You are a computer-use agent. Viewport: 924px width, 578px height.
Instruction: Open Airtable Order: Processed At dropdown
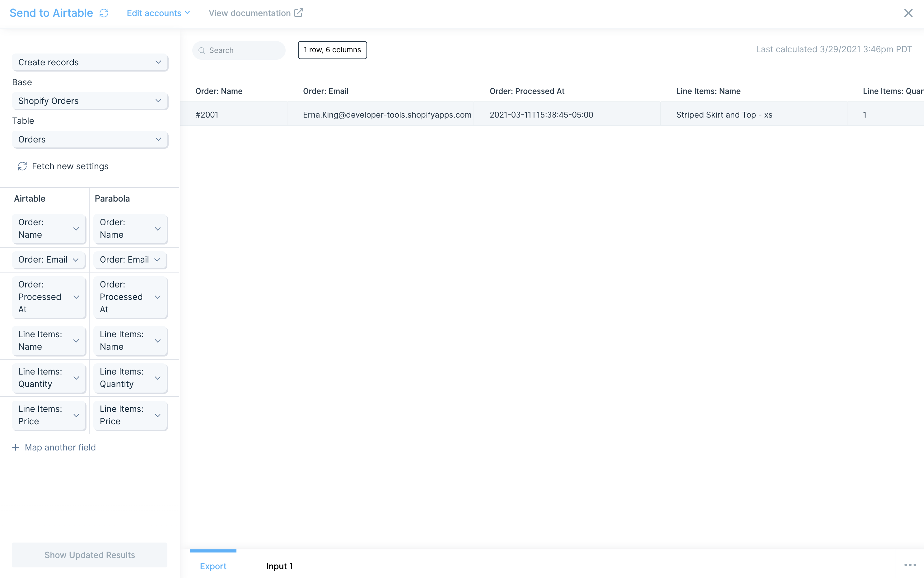pos(49,297)
